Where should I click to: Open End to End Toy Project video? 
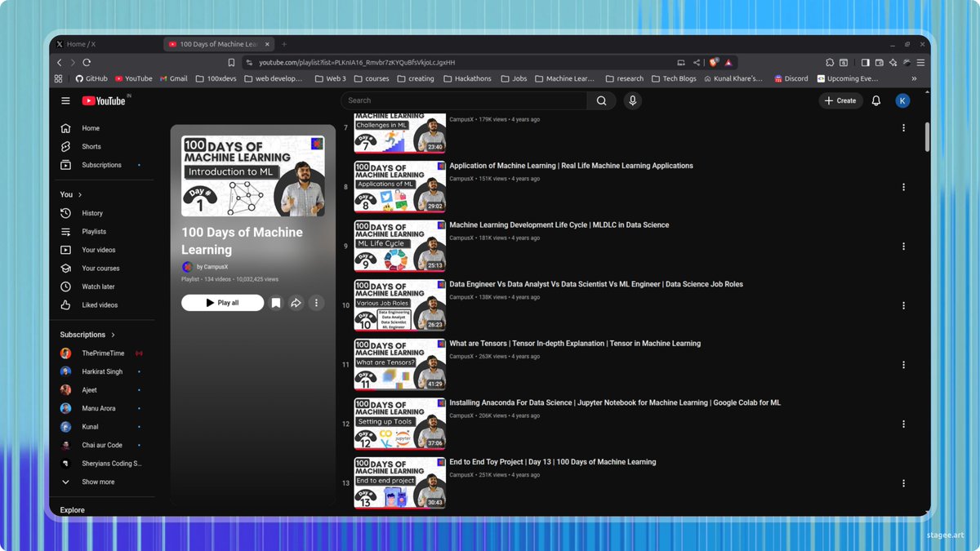(553, 462)
